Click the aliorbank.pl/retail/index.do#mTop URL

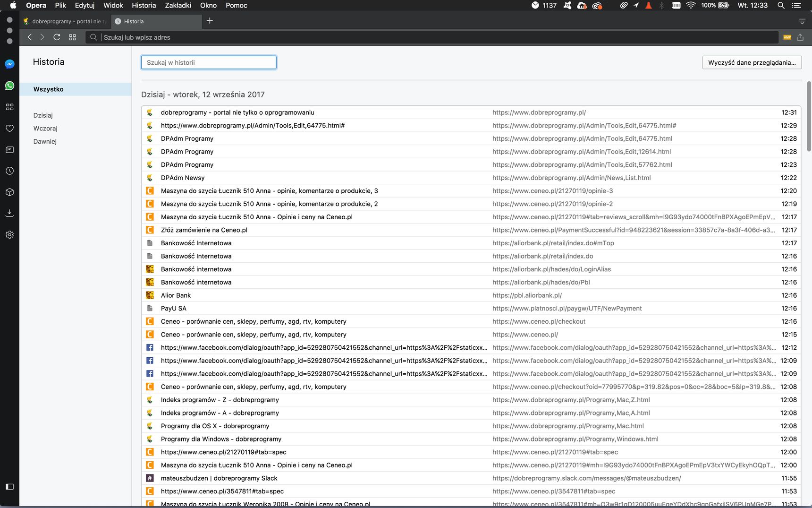click(553, 243)
